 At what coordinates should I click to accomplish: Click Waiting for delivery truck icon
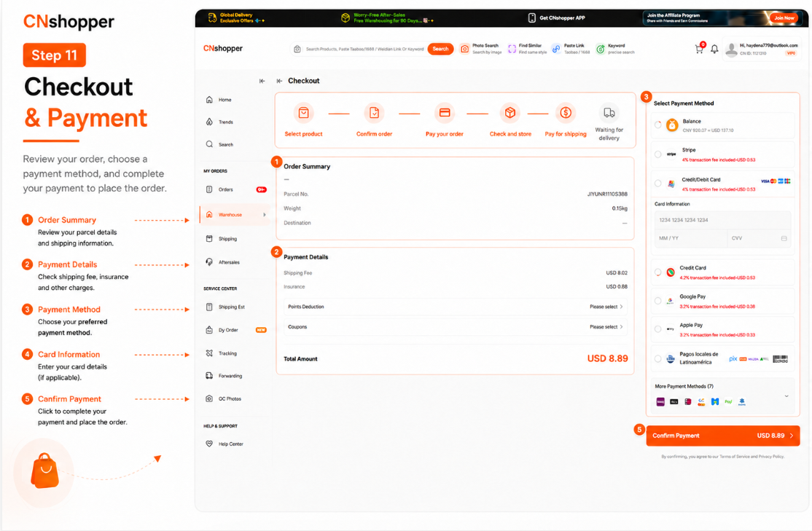point(609,113)
